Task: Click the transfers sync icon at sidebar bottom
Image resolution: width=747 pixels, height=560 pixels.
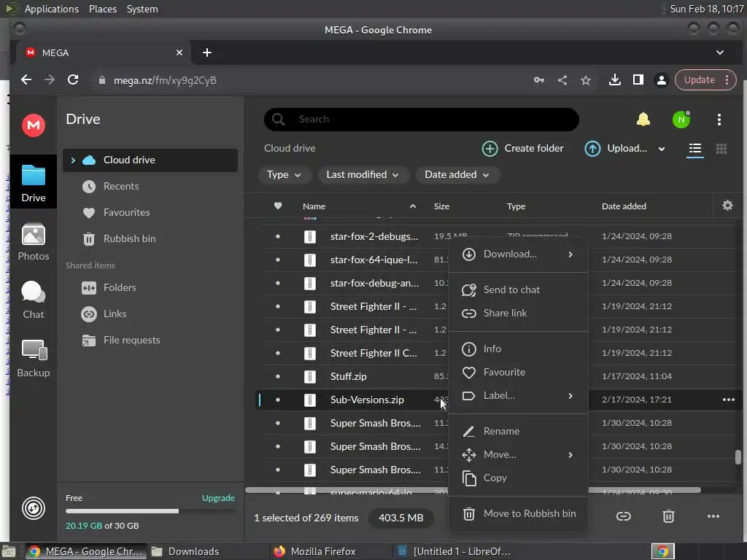Action: click(34, 508)
